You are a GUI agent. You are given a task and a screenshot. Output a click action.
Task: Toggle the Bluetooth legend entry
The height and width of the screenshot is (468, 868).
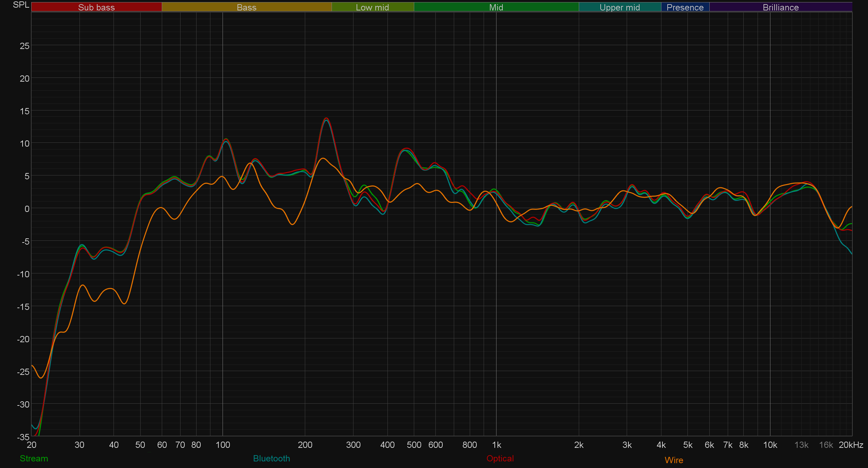271,458
